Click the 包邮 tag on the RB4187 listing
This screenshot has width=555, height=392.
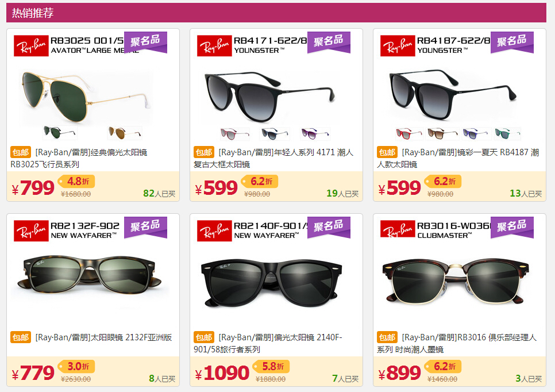(388, 152)
